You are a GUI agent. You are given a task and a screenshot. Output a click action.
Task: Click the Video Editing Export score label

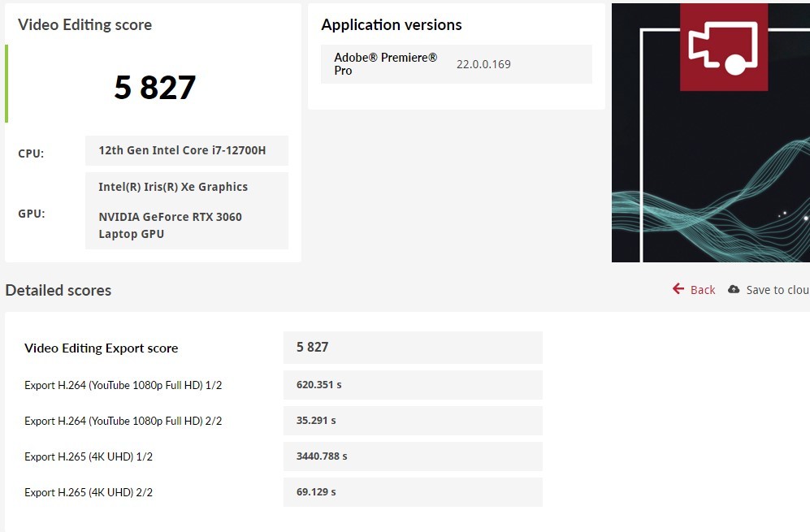coord(102,348)
